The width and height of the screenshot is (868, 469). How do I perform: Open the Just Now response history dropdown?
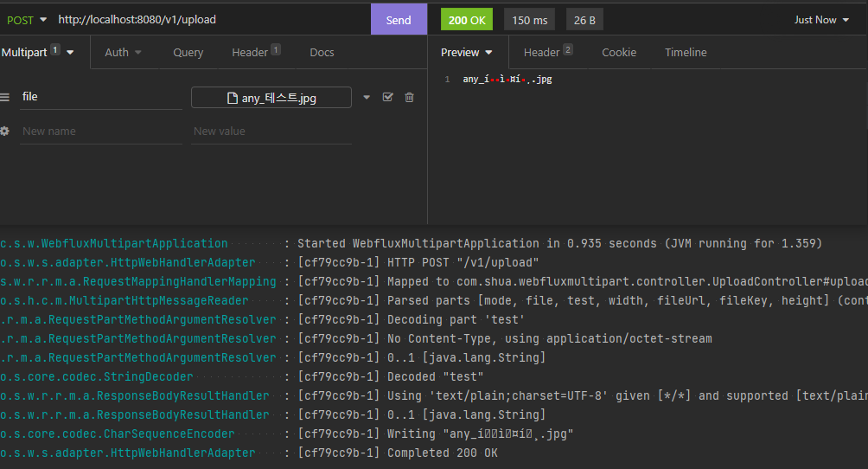coord(821,19)
